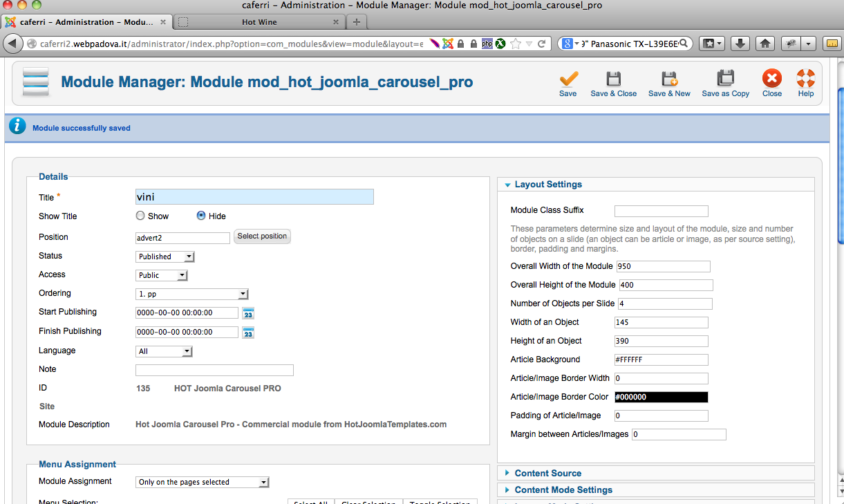Click the Position field with advert2

tap(182, 238)
